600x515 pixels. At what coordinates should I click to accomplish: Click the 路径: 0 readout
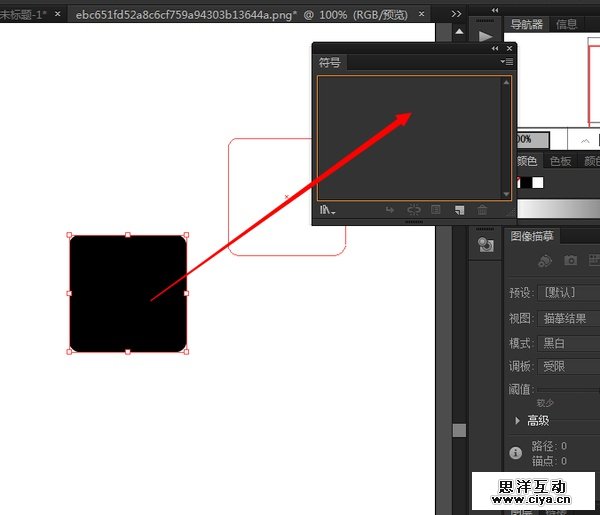pos(549,446)
